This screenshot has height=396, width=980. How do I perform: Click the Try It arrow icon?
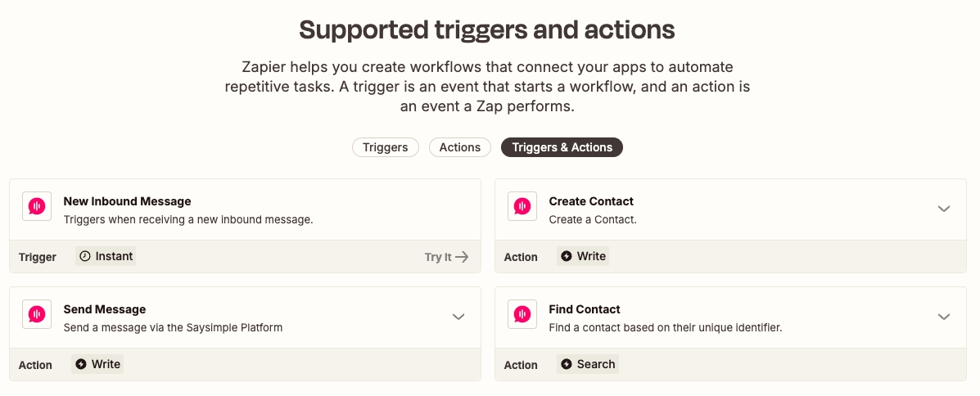462,257
